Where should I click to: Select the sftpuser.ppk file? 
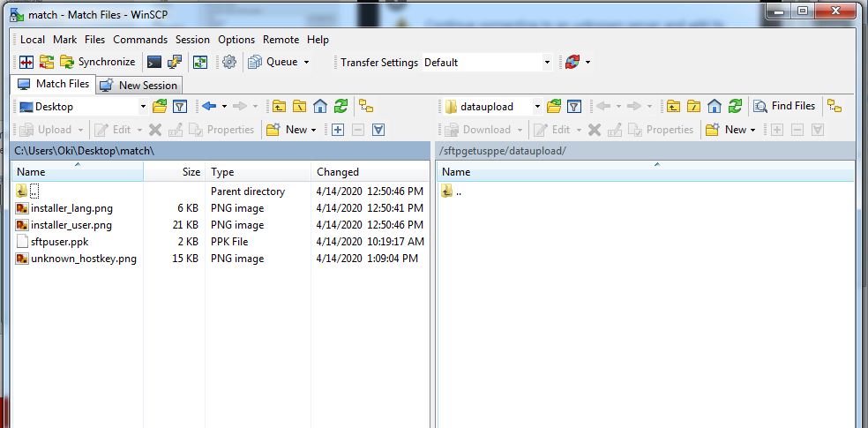(59, 242)
